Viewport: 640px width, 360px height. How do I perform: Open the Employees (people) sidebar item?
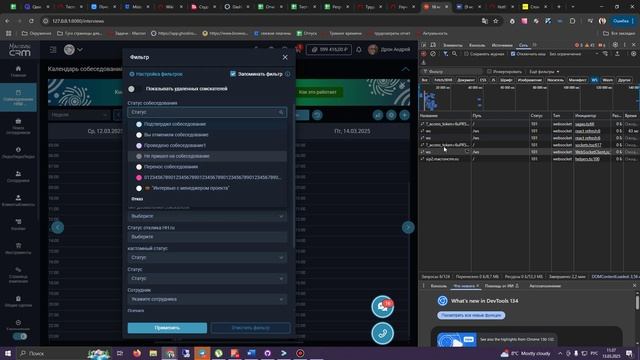tap(18, 176)
